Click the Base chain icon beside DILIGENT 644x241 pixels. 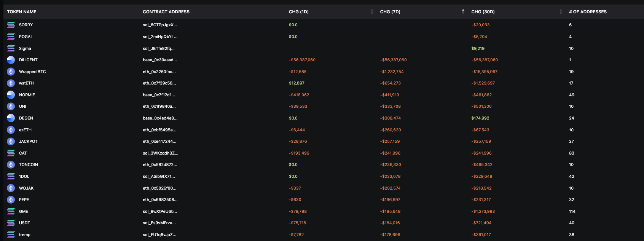11,60
